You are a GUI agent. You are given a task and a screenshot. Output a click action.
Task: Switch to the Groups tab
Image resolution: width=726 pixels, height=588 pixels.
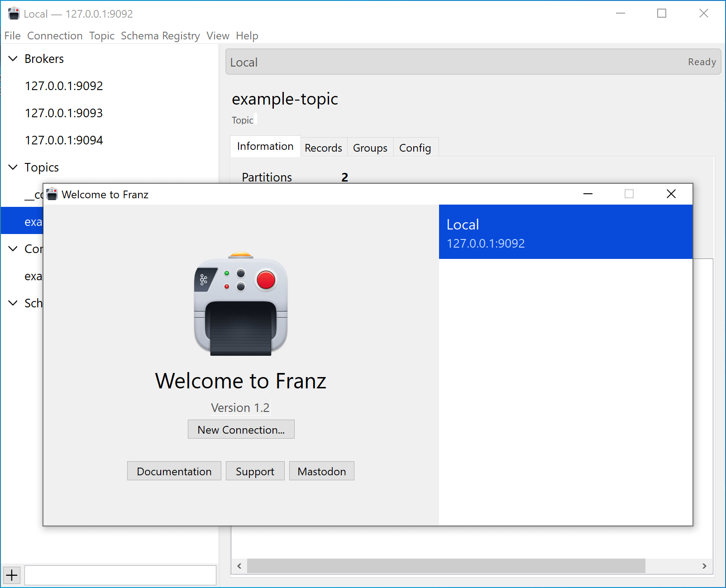click(x=370, y=148)
